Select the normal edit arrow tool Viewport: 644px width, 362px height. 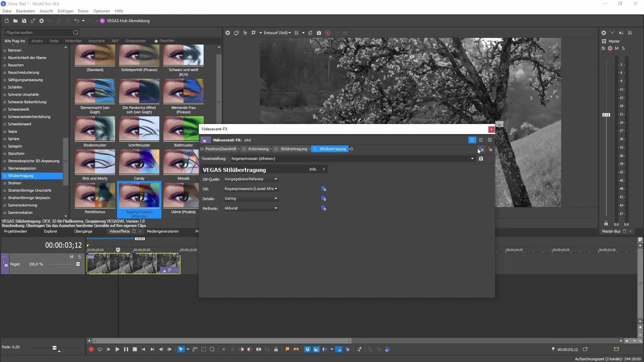point(181,349)
